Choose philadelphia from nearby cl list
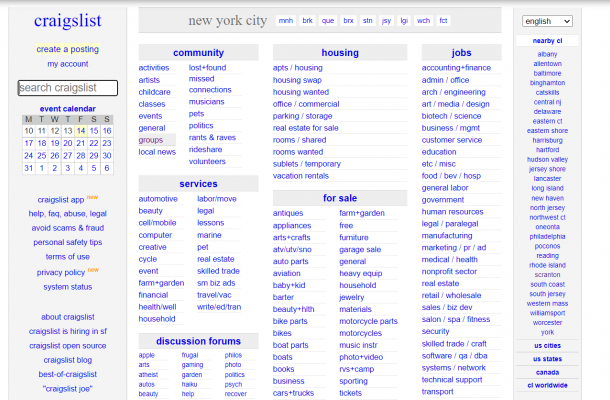The image size is (610, 400). point(547,236)
